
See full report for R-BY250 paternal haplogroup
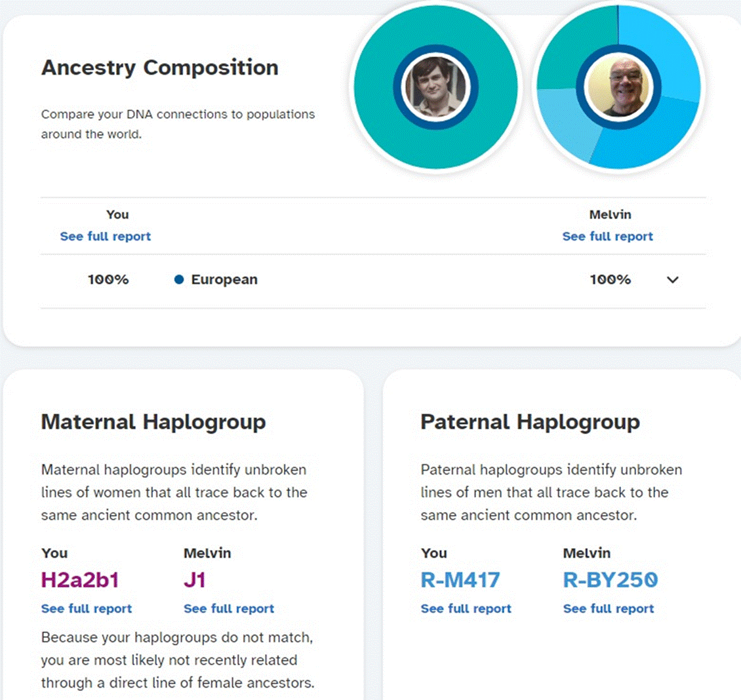608,608
